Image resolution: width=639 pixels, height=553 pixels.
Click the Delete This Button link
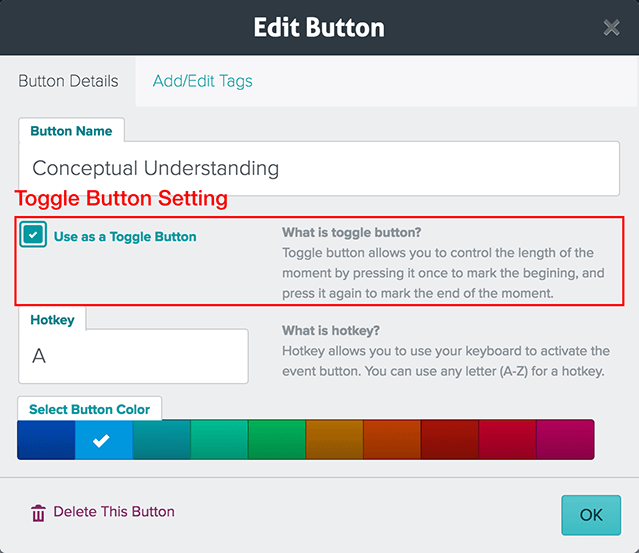[114, 512]
